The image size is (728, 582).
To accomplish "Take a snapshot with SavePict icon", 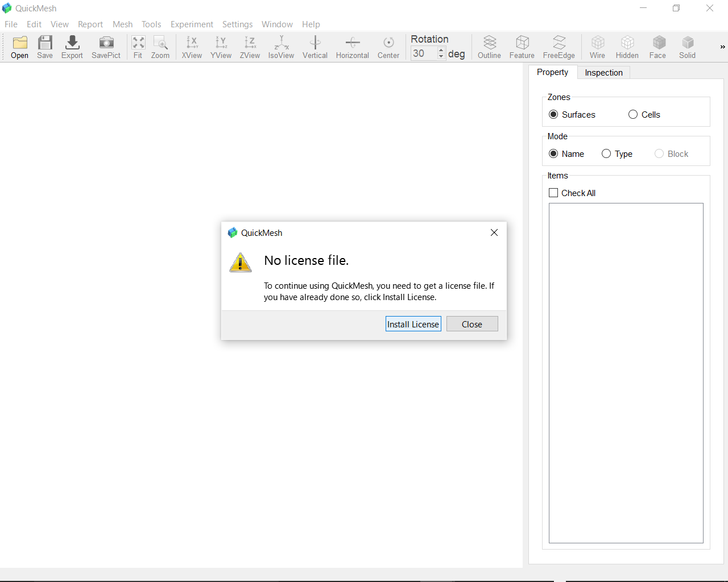I will point(106,47).
